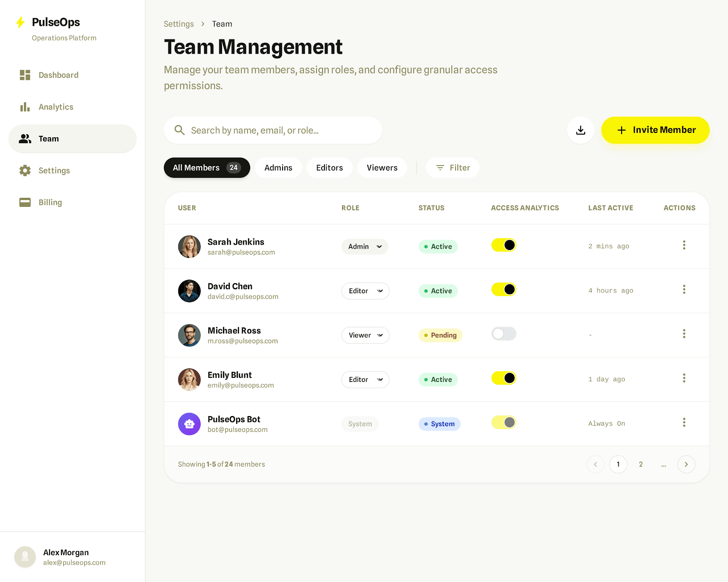
Task: Go to page 2 of members
Action: coord(641,464)
